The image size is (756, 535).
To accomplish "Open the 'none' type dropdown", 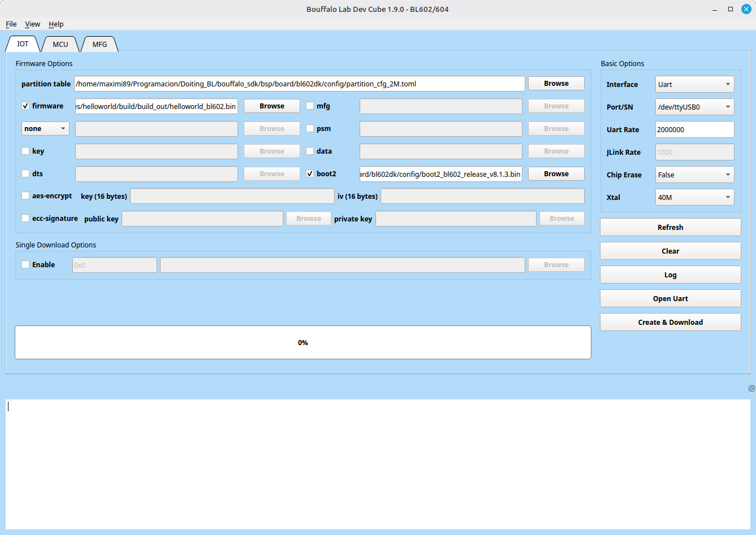I will [x=45, y=129].
